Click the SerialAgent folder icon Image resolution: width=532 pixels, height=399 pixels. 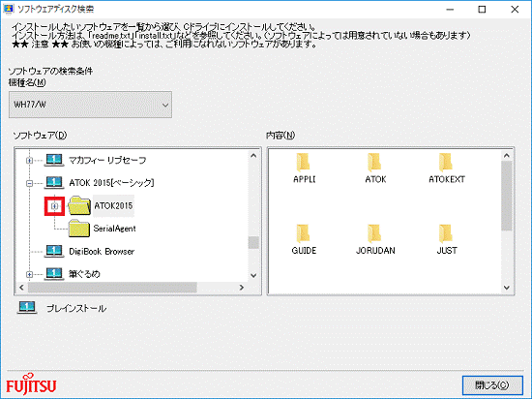(x=79, y=229)
